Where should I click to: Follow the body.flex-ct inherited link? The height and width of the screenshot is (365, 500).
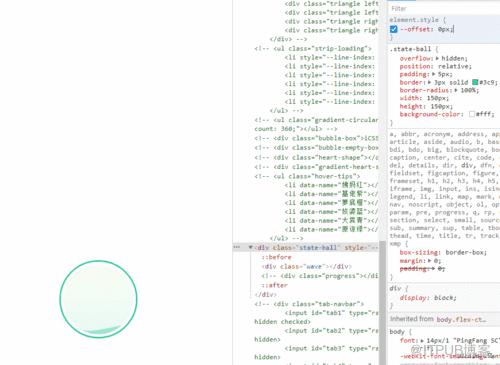pos(462,319)
